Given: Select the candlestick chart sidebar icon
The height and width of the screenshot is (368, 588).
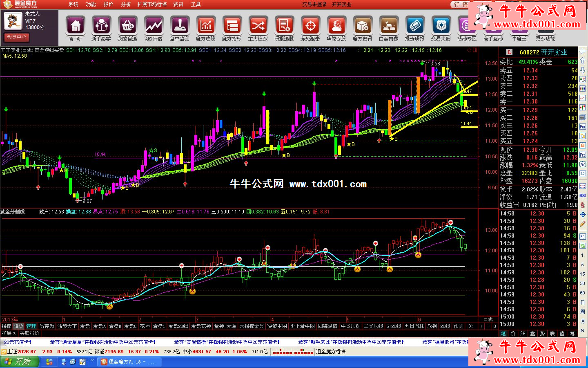Looking at the screenshot, I should (583, 108).
